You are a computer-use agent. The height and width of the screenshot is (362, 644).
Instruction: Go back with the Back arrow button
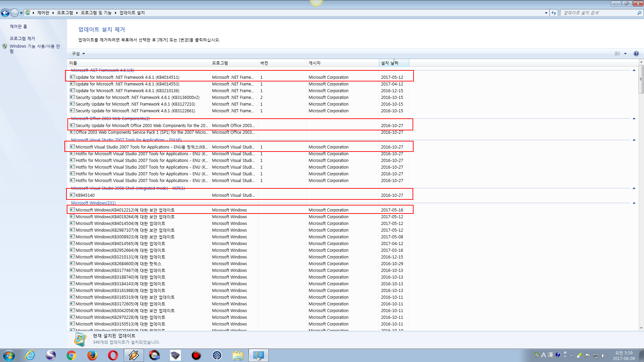[x=5, y=13]
